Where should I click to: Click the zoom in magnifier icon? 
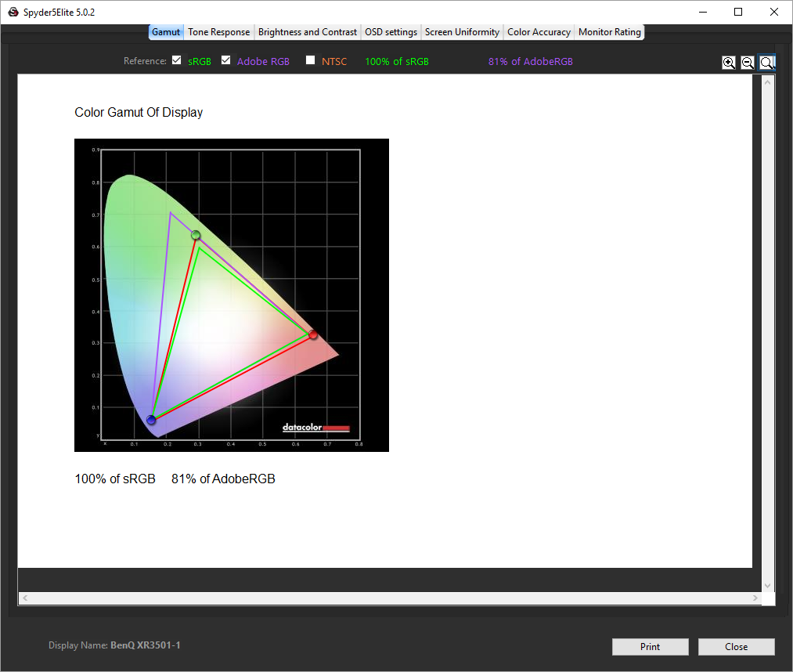pyautogui.click(x=729, y=63)
